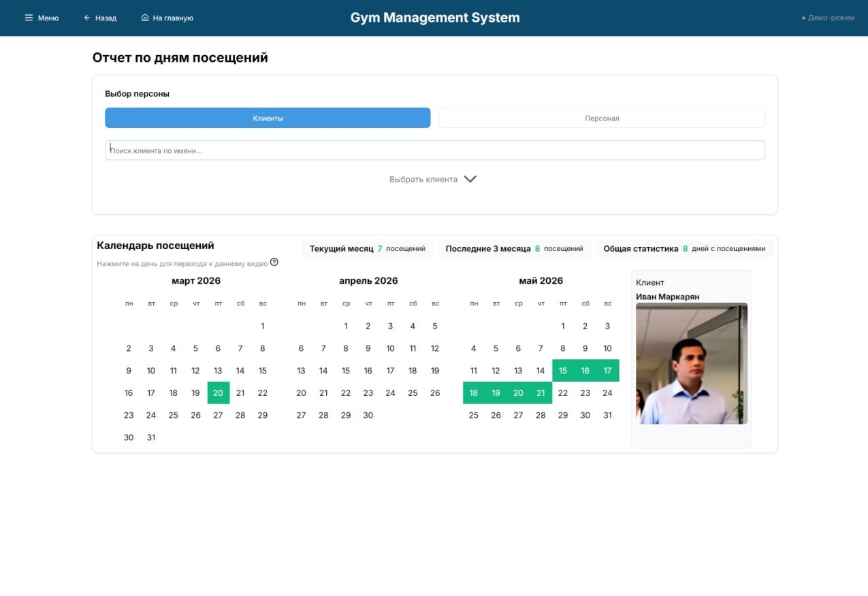Click the Последние 3 месяца statistics badge
Viewport: 868px width, 596px height.
click(514, 248)
